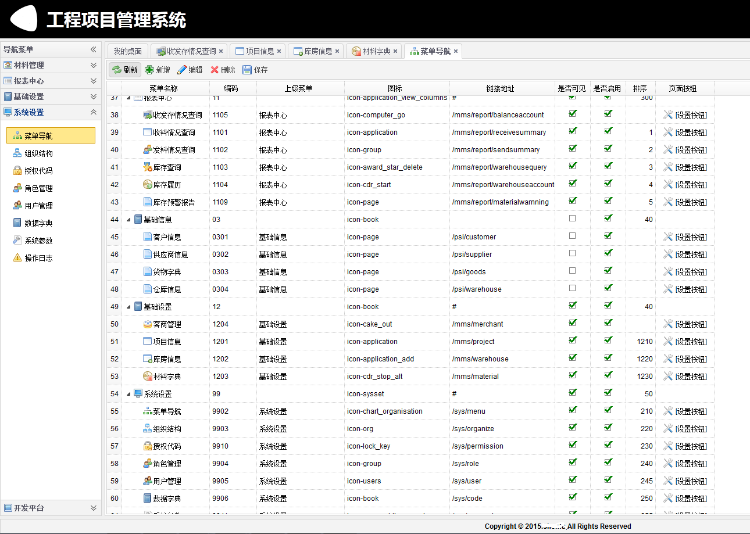Sort by the 排序 column header
The width and height of the screenshot is (750, 534).
[x=640, y=89]
